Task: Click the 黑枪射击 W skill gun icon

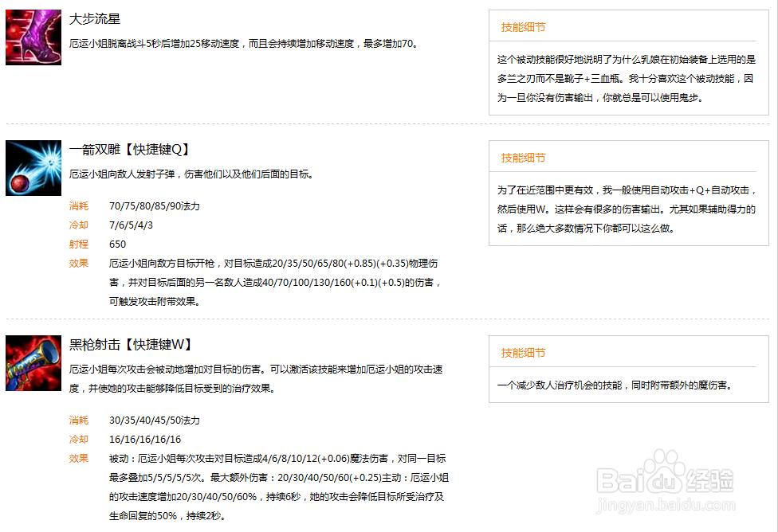Action: [33, 363]
